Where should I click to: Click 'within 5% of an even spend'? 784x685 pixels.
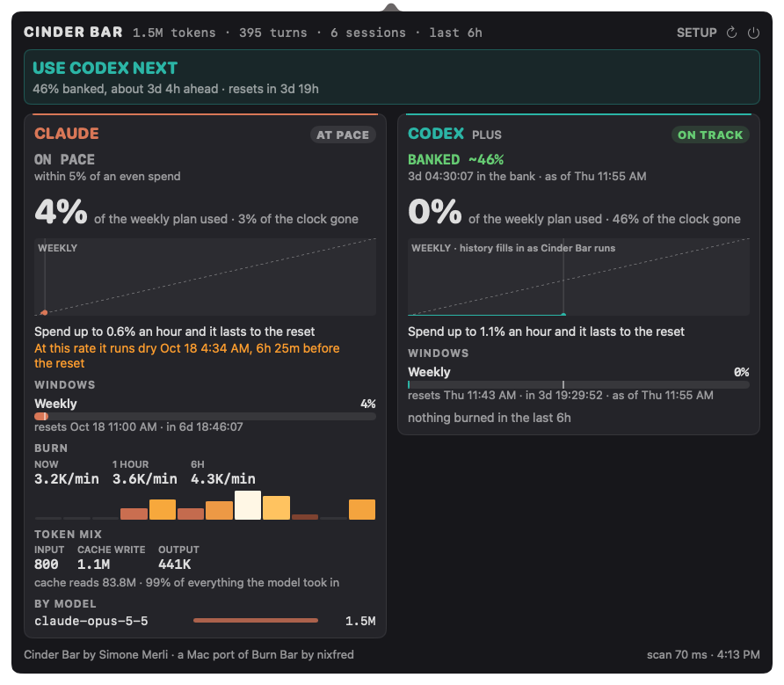point(107,176)
